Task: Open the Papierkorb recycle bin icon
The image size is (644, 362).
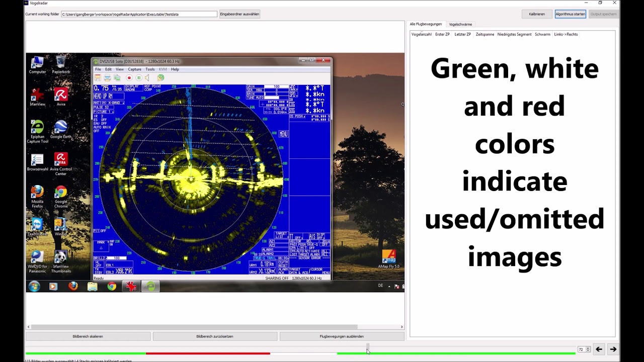Action: click(61, 65)
